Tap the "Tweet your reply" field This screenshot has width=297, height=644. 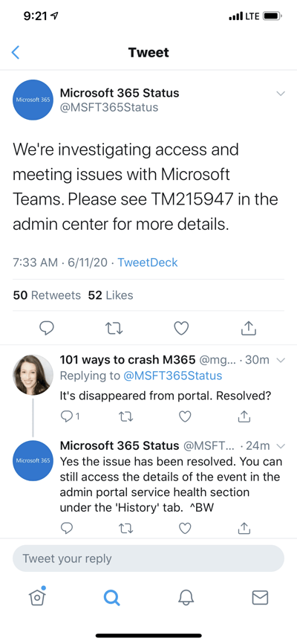click(148, 558)
